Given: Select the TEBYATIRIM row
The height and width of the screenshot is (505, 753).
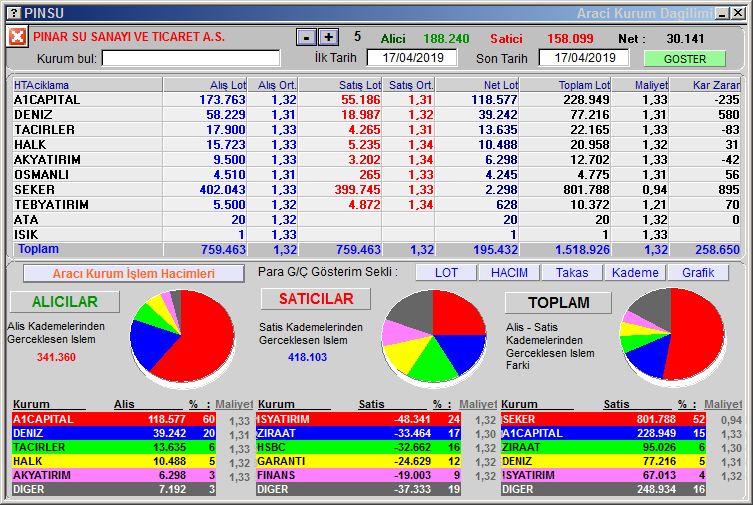Looking at the screenshot, I should tap(376, 204).
